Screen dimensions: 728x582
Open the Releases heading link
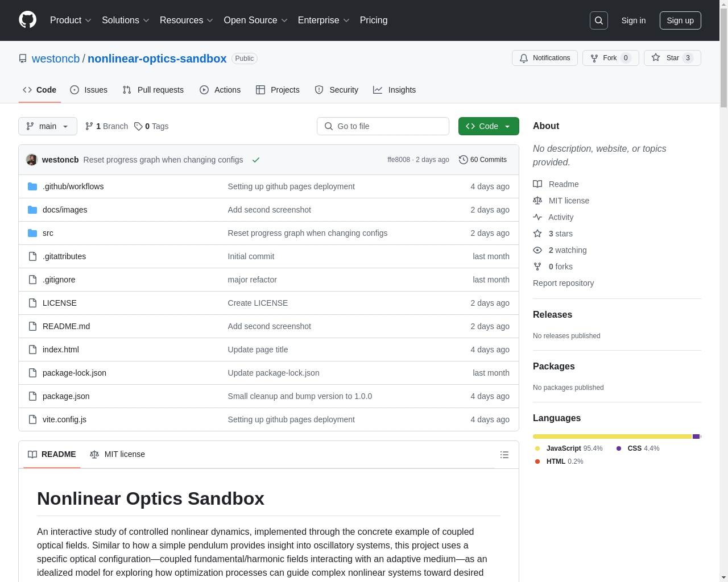(x=552, y=314)
